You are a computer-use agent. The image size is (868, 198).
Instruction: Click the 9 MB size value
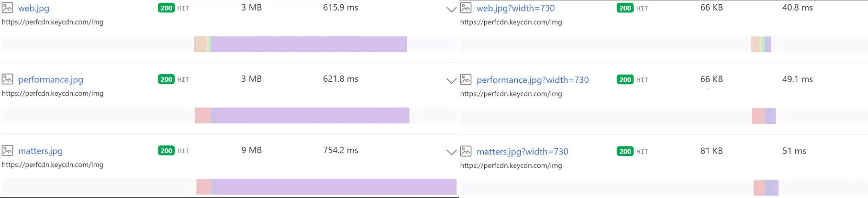coord(251,150)
